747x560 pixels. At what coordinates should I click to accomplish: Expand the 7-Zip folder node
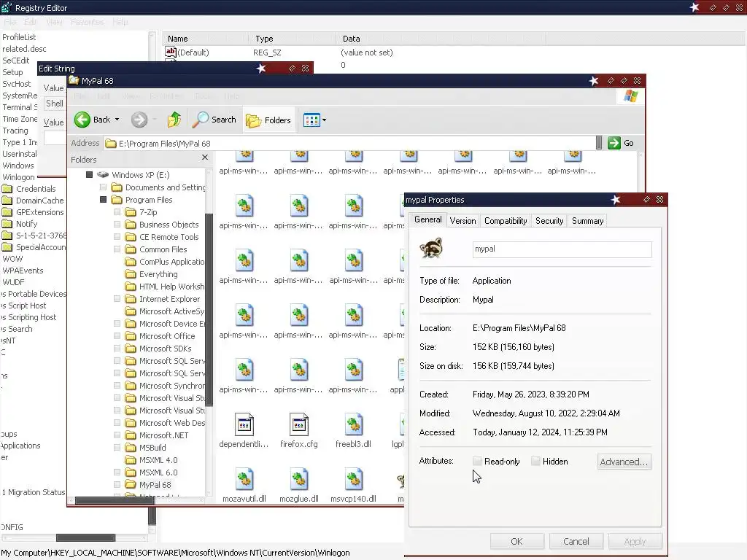[x=117, y=212]
